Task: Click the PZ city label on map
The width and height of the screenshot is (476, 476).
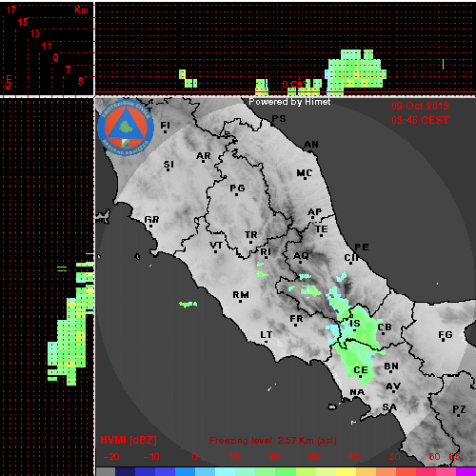Action: click(459, 409)
